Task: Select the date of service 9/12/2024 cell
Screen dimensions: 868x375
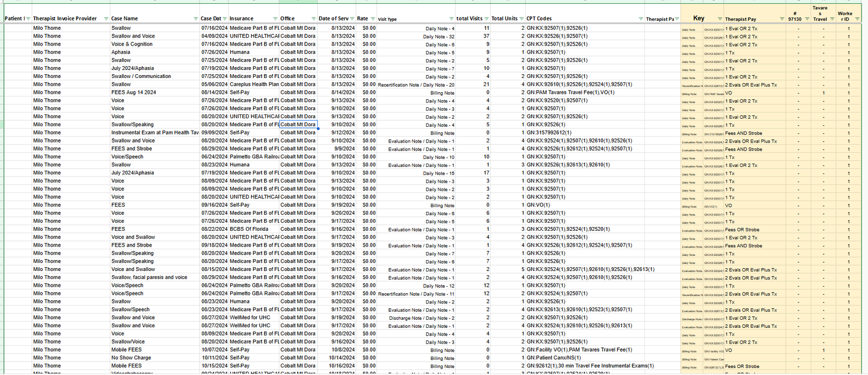Action: [x=337, y=133]
